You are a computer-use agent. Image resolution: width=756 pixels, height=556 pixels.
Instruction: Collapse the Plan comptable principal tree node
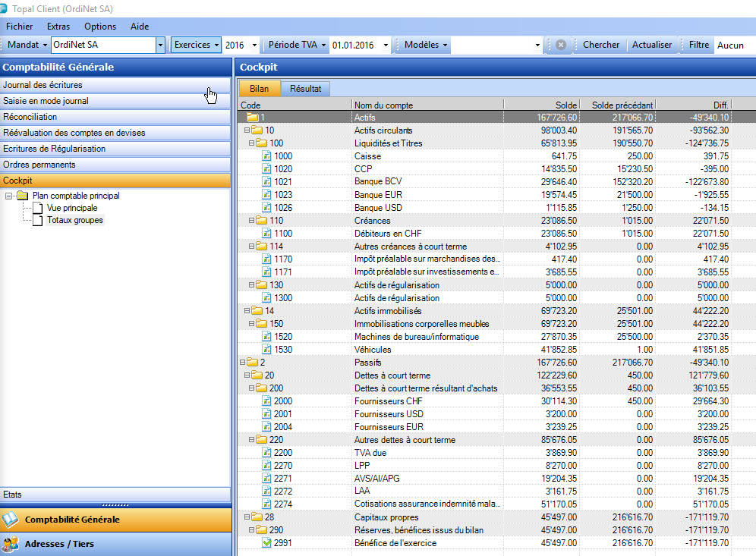(8, 196)
